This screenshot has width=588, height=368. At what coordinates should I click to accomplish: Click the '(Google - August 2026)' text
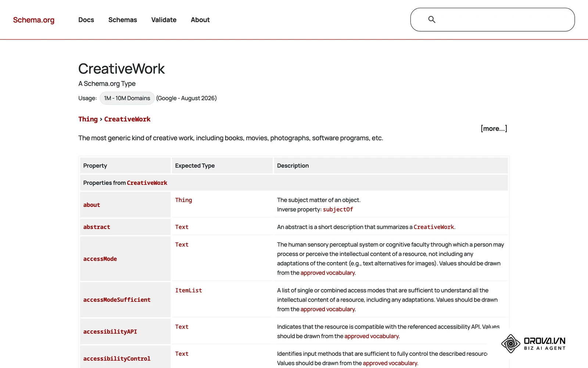tap(186, 98)
